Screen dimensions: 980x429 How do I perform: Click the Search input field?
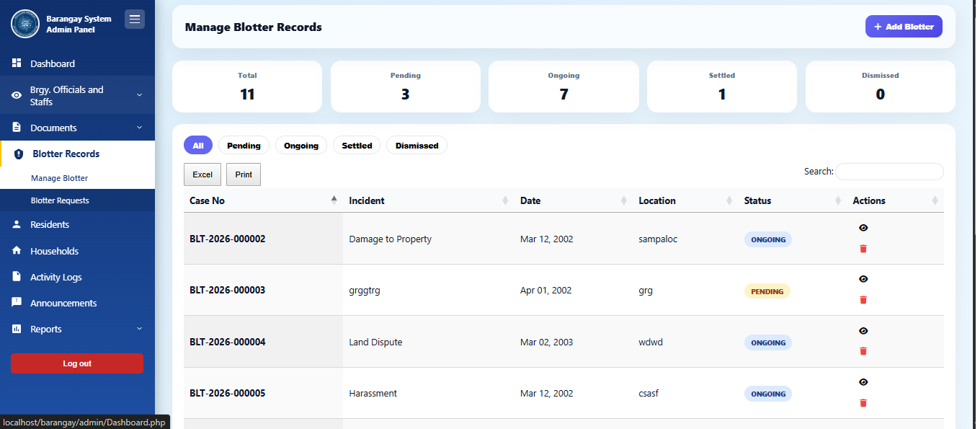889,172
